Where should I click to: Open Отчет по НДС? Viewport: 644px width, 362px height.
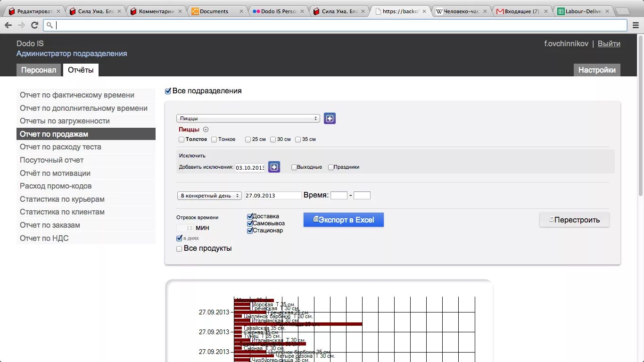[86, 238]
